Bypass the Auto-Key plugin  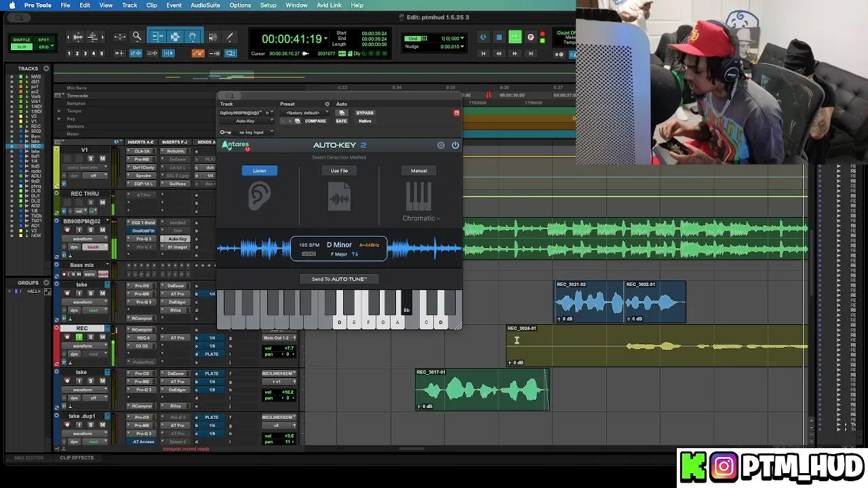click(365, 113)
